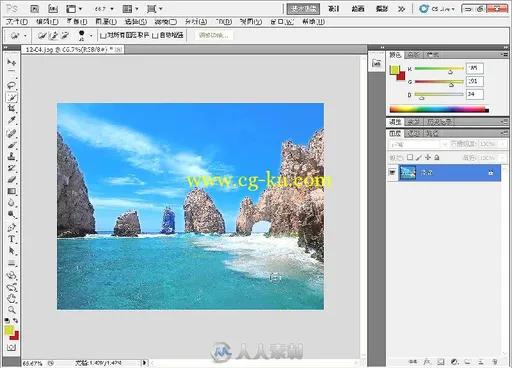
Task: Select the Gradient tool
Action: pos(11,191)
